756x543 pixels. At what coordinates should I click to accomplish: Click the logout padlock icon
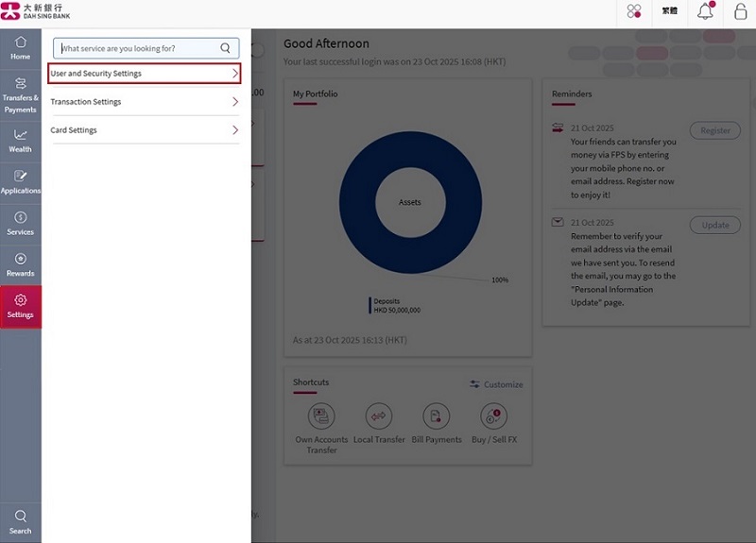[740, 12]
